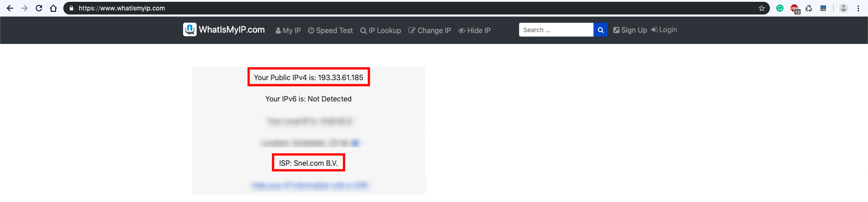
Task: Click the WhatIsMyIP.com logo
Action: 224,29
